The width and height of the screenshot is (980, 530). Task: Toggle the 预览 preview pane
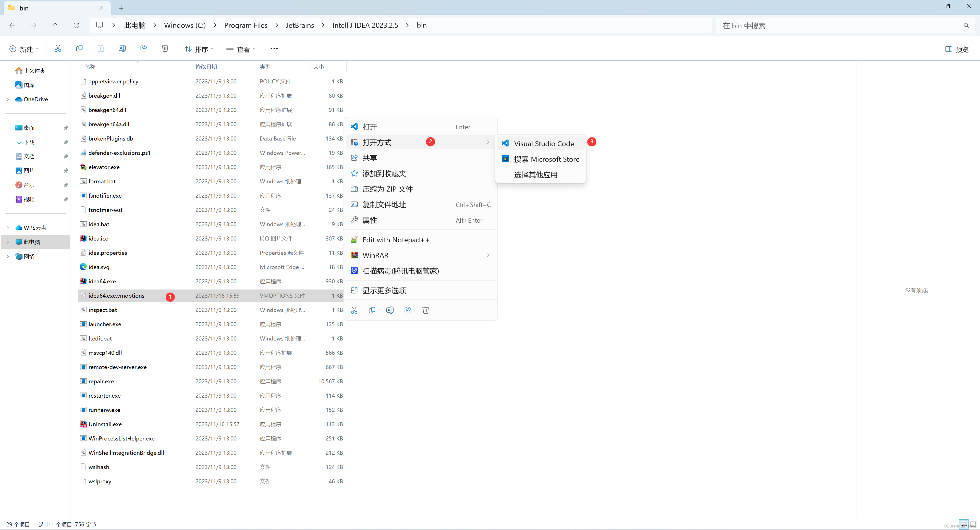(957, 49)
